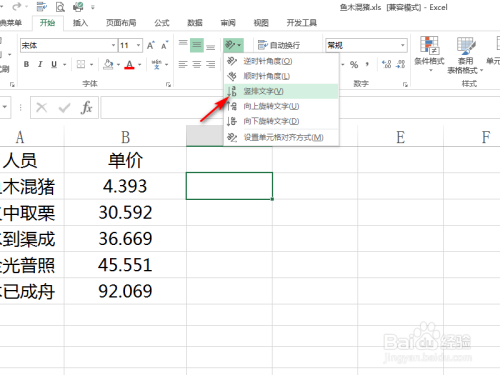Select 向上旋转文字 menu option

coord(281,106)
